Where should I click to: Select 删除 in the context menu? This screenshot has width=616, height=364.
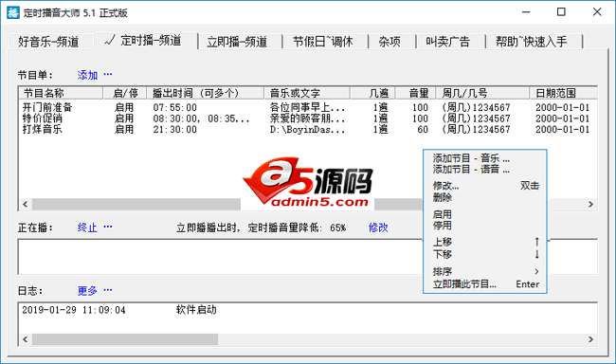485,197
